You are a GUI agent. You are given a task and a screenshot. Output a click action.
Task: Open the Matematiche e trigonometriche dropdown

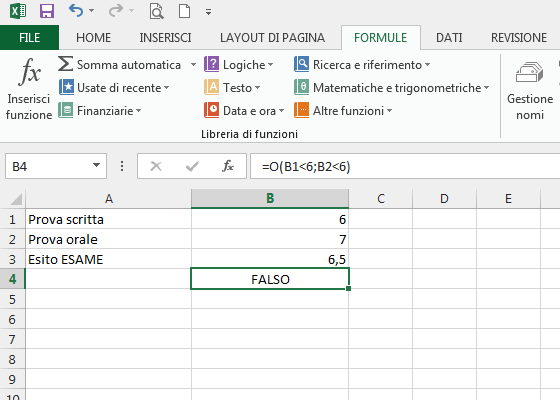click(392, 88)
